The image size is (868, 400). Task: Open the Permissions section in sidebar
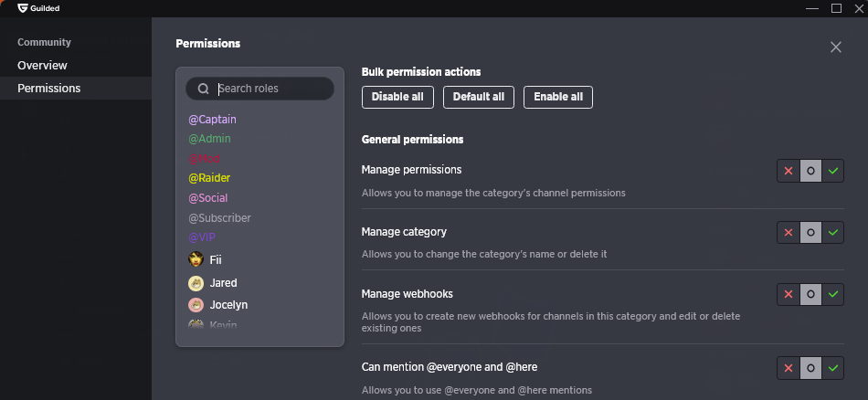click(x=76, y=89)
